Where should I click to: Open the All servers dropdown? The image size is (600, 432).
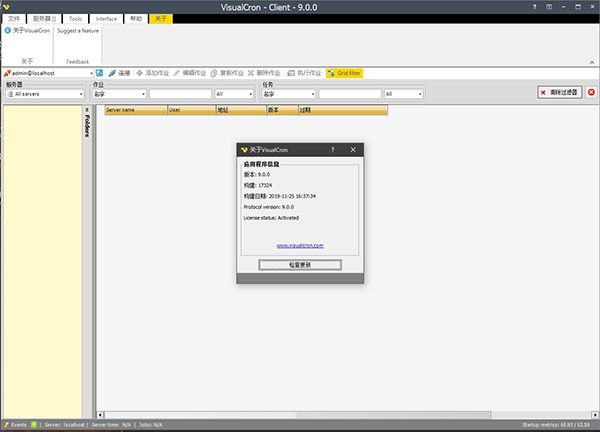(x=45, y=94)
